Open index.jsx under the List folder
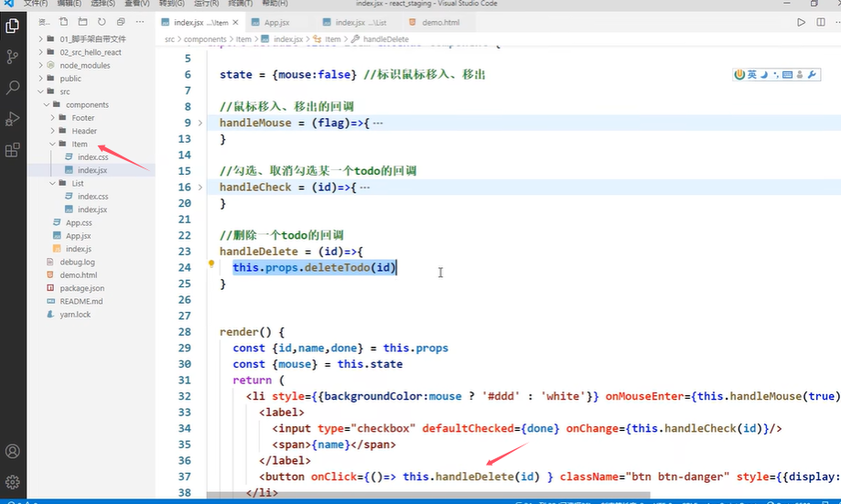Screen dimensions: 841x504 [x=92, y=209]
